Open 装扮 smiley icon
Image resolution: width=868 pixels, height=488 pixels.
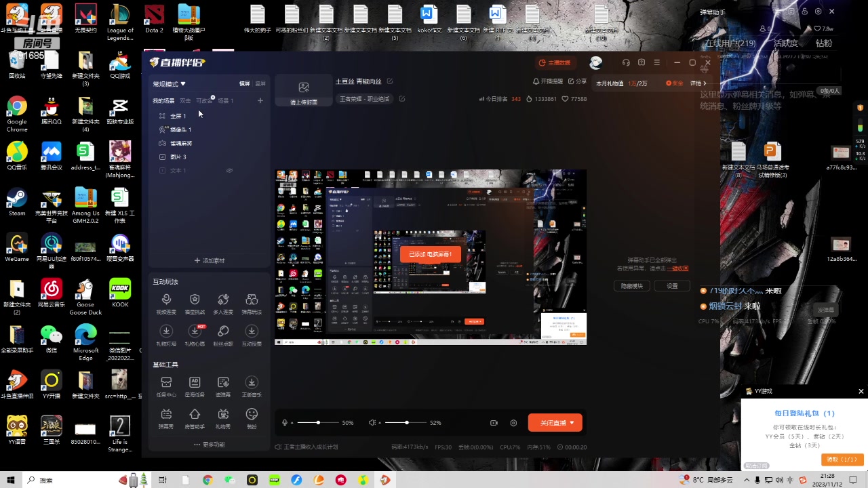252,418
